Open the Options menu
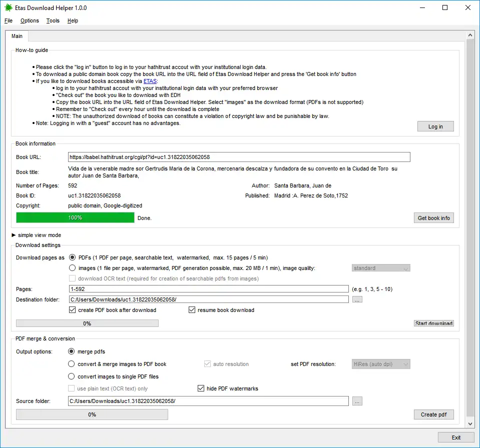This screenshot has height=448, width=480. [30, 20]
